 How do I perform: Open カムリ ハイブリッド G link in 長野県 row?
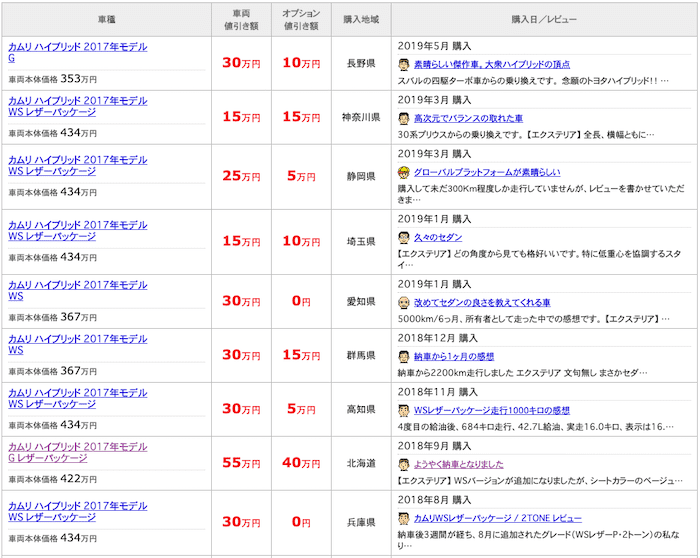[x=78, y=53]
